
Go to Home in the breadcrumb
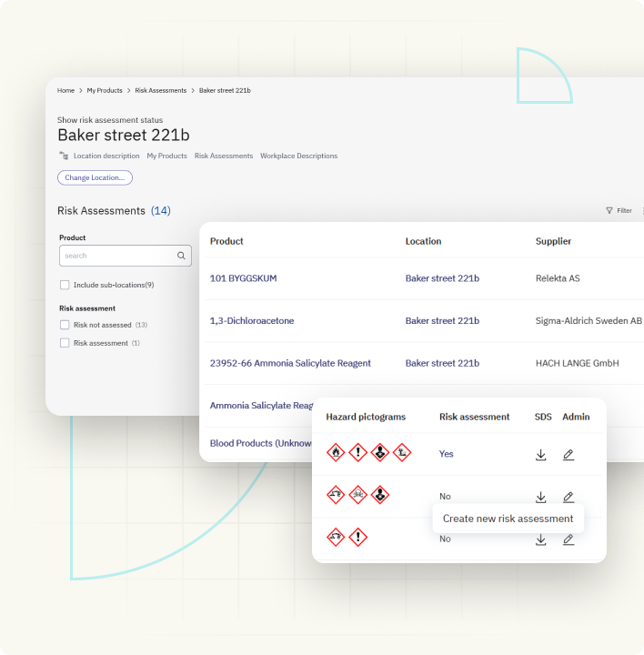click(65, 91)
